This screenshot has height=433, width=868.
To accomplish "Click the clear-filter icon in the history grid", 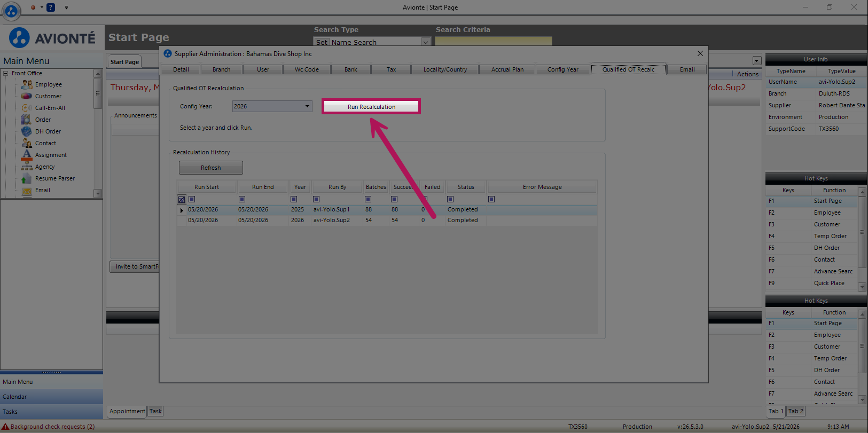I will point(182,200).
